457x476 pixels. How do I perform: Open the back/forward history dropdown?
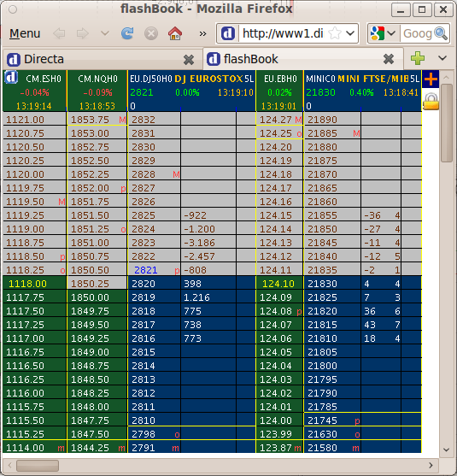105,33
